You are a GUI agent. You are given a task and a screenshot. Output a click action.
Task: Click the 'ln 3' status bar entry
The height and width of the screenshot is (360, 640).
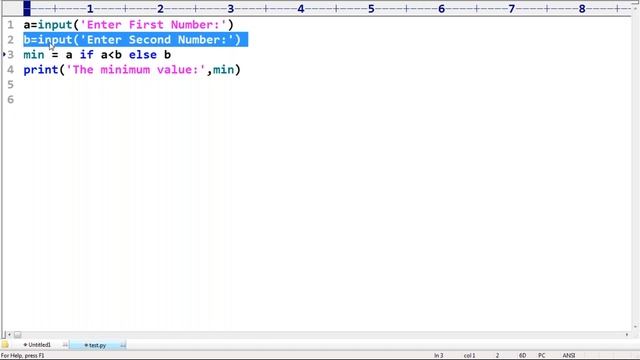coord(439,356)
